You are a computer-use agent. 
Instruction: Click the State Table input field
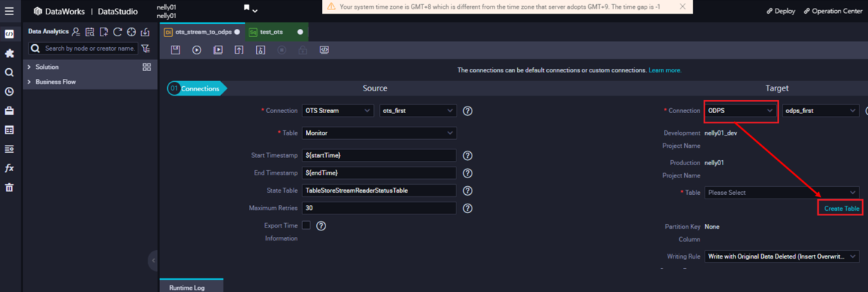tap(380, 191)
